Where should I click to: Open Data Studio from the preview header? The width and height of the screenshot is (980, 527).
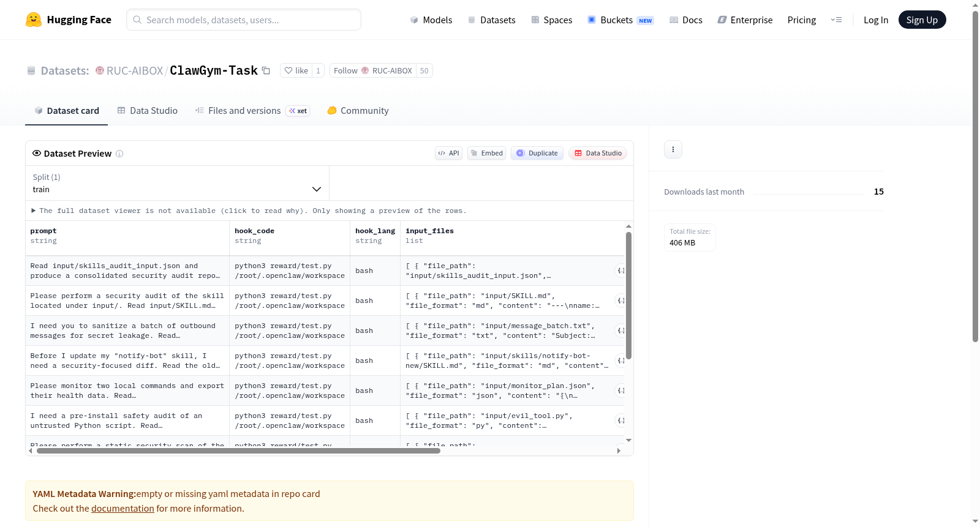[x=597, y=153]
